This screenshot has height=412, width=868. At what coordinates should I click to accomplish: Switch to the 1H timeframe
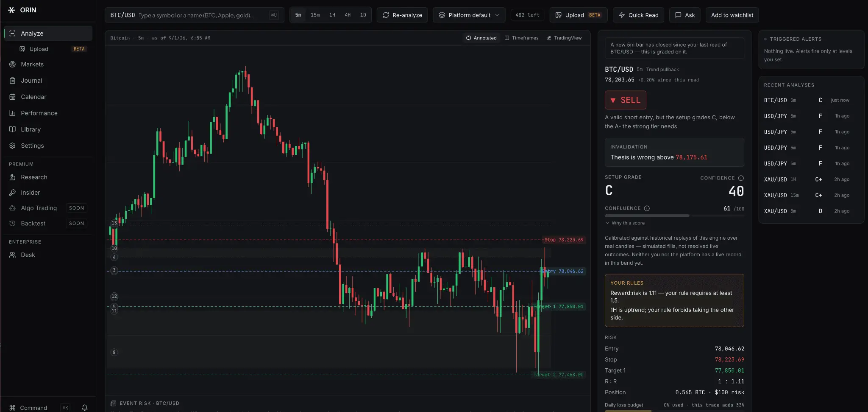click(332, 15)
